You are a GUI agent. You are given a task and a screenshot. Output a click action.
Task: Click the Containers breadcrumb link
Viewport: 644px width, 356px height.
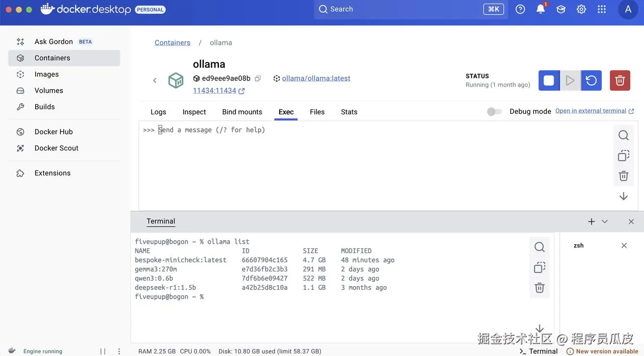pyautogui.click(x=173, y=43)
